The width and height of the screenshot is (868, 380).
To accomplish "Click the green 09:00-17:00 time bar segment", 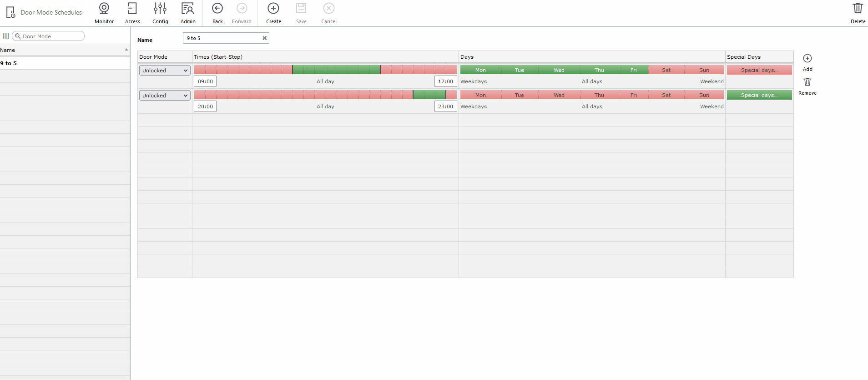I will (x=336, y=70).
